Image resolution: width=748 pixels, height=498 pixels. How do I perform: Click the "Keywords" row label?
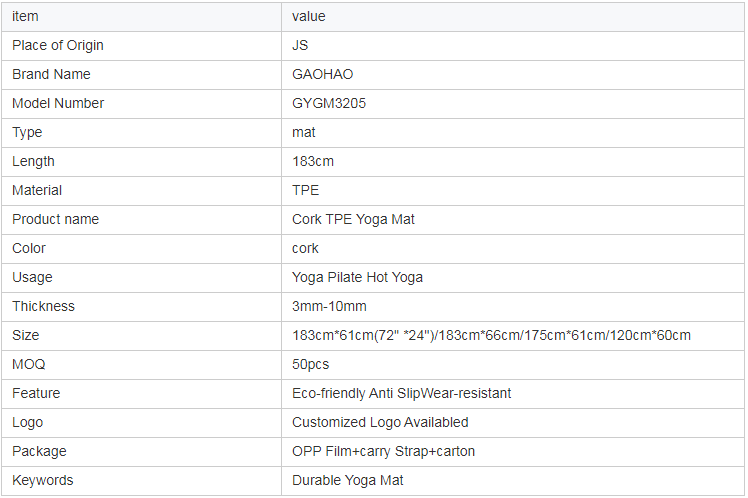pyautogui.click(x=42, y=480)
